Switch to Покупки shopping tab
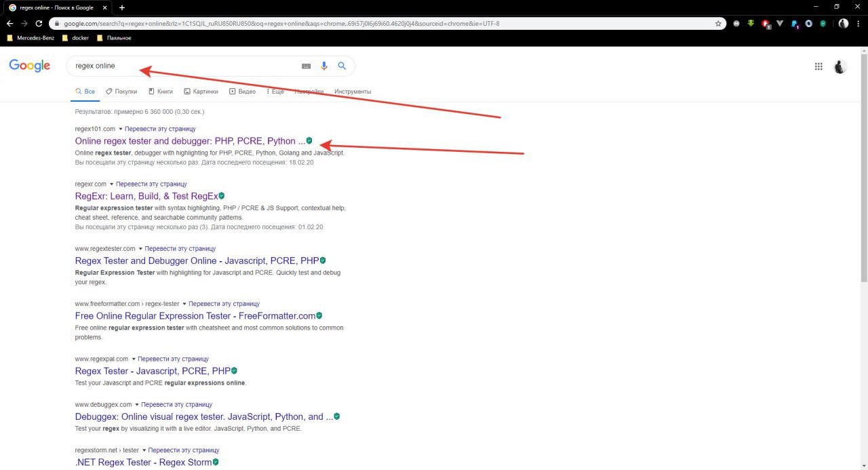The height and width of the screenshot is (470, 868). coord(121,92)
